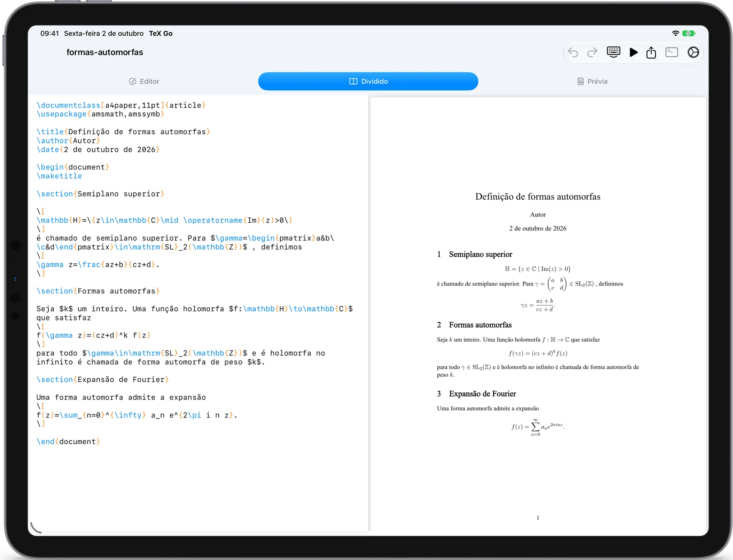Open settings gear
This screenshot has height=560, width=733.
(693, 52)
